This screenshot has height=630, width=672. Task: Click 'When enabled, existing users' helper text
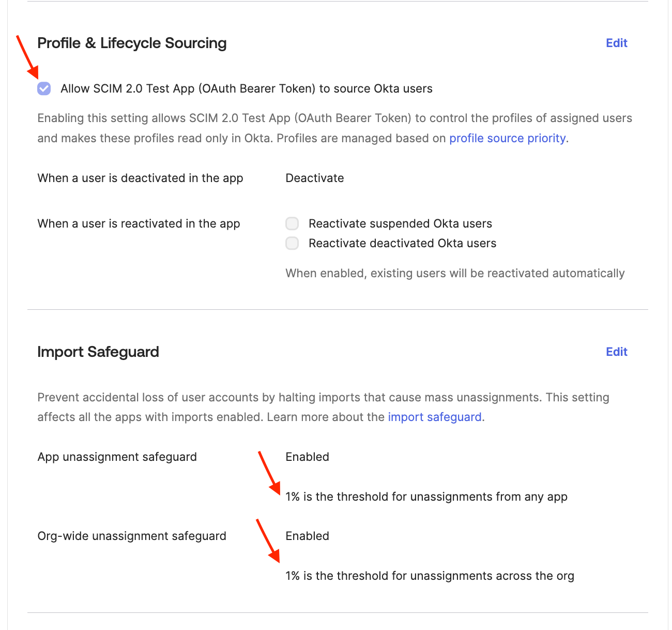pyautogui.click(x=455, y=273)
